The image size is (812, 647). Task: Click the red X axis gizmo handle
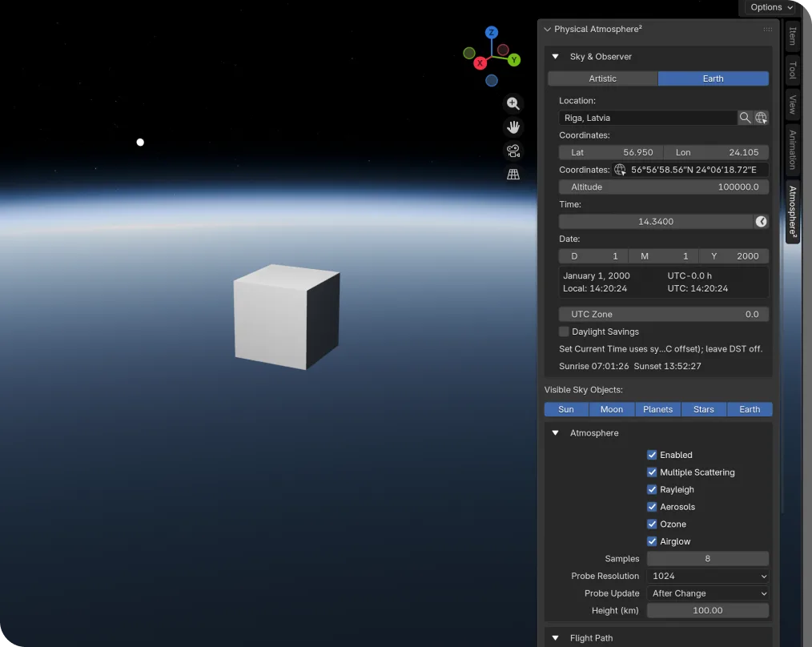point(480,63)
